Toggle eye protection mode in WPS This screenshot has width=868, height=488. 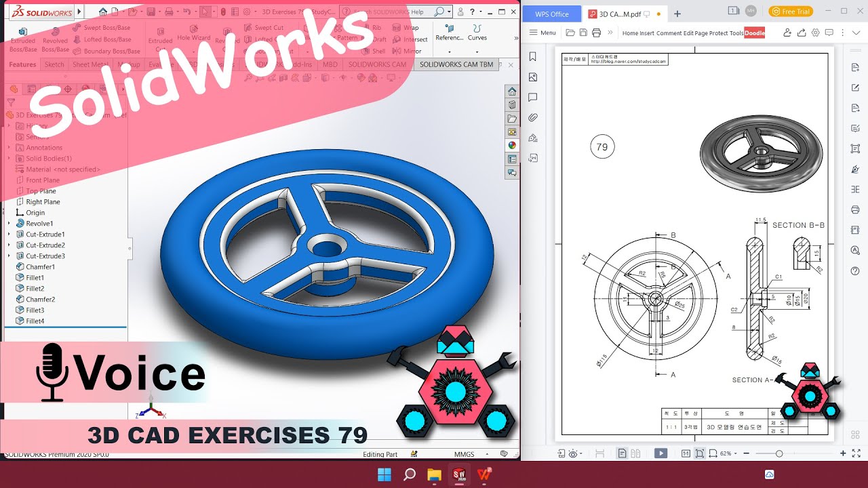click(574, 453)
